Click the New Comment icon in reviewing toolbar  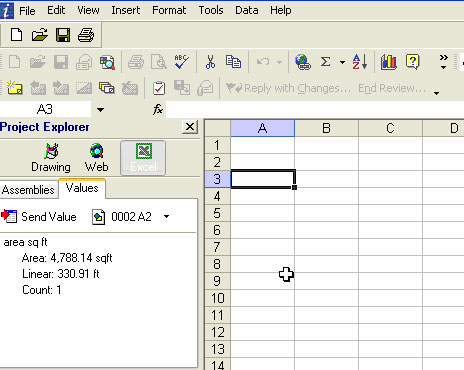15,88
